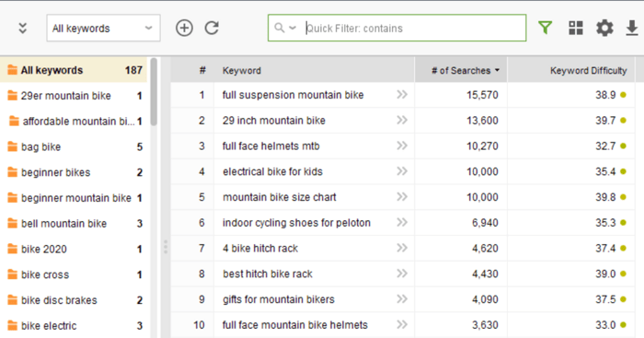The width and height of the screenshot is (644, 338).
Task: Open the green filter funnel
Action: pyautogui.click(x=545, y=28)
